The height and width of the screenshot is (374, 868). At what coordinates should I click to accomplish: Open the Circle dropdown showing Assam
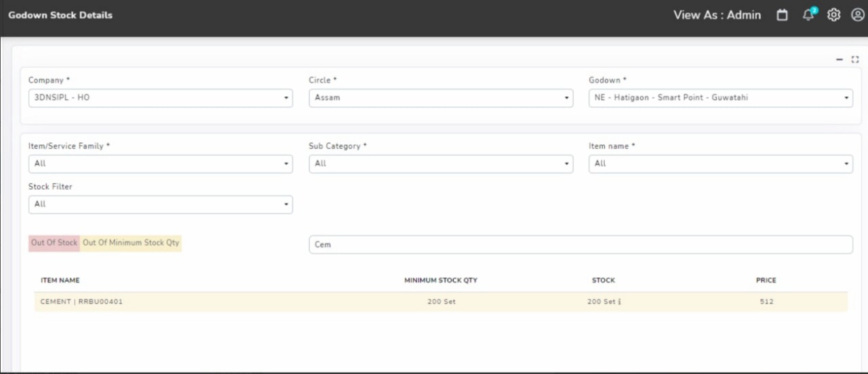point(441,98)
